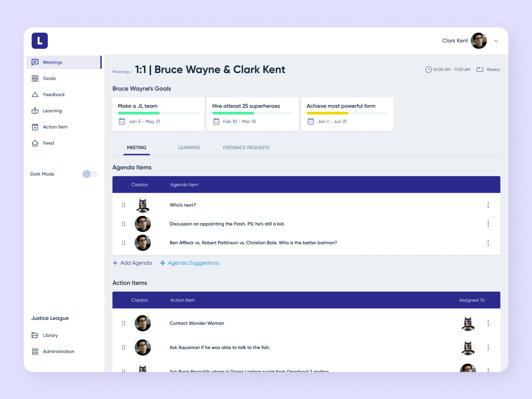Open more options for better batman item

pyautogui.click(x=488, y=243)
